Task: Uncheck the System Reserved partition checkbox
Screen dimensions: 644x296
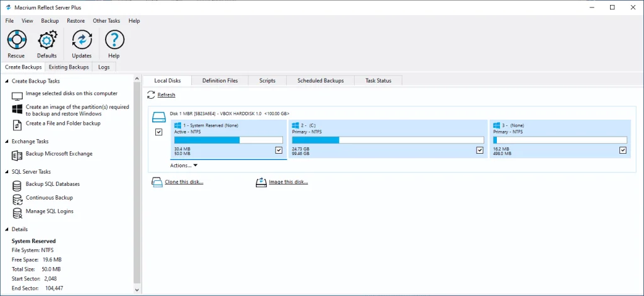Action: 279,151
